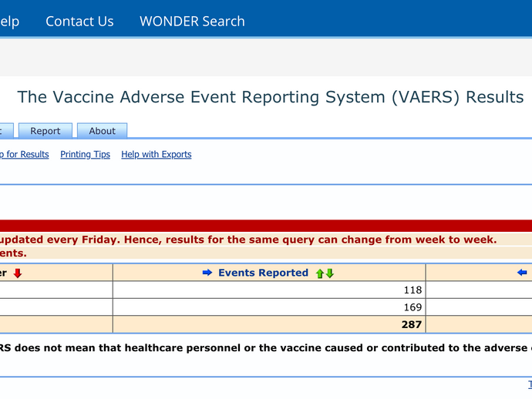Select the cell showing 118 events
This screenshot has height=399, width=532.
[x=269, y=290]
